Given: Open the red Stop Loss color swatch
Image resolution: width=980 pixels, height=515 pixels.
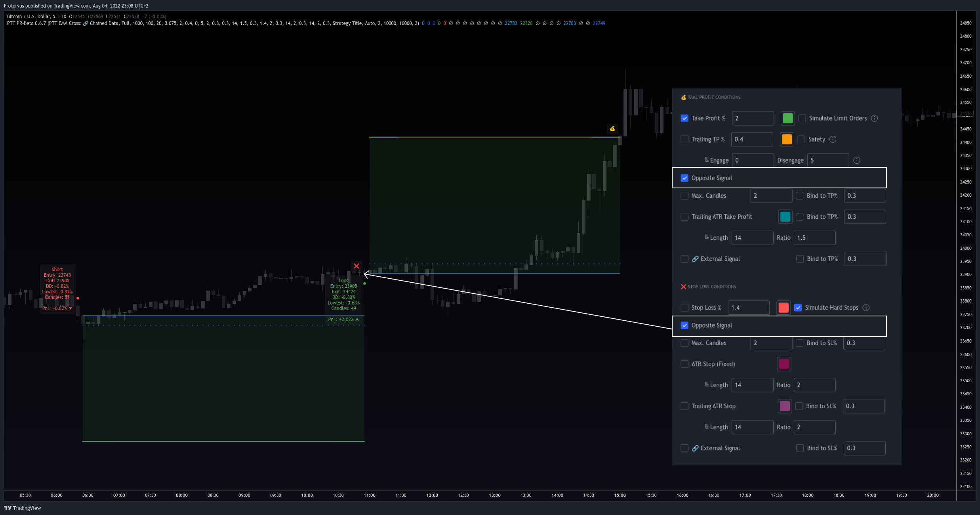Looking at the screenshot, I should 784,308.
